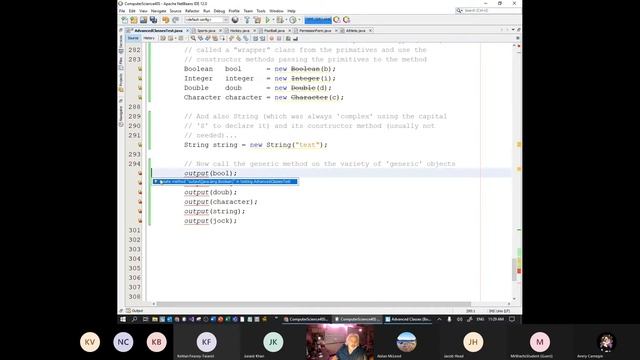Image resolution: width=640 pixels, height=360 pixels.
Task: Expand the Projects side panel
Action: pyautogui.click(x=121, y=83)
